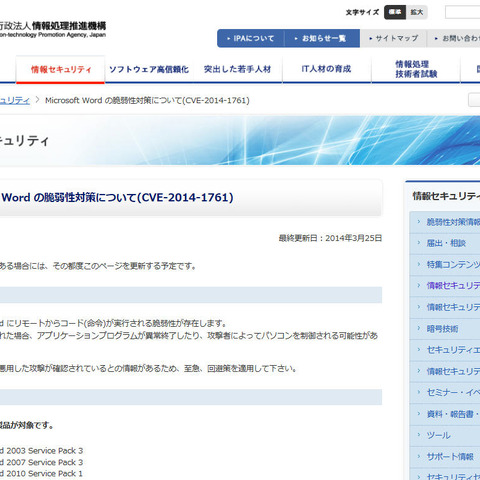This screenshot has height=480, width=480.
Task: Select the 標準 text size button
Action: (x=395, y=12)
